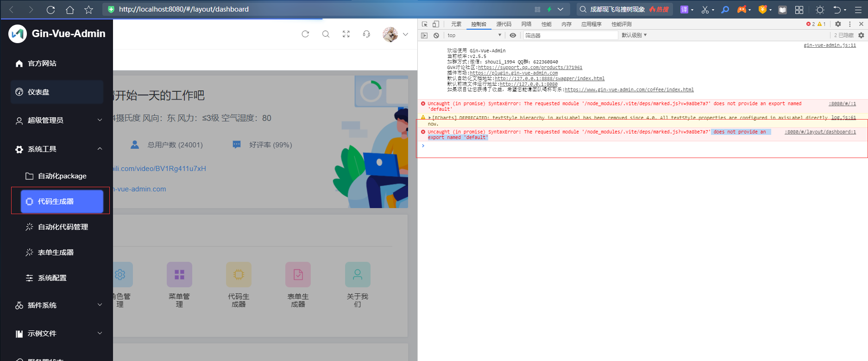868x361 pixels.
Task: Open the plugin.gin-vue-admin.com console link
Action: 514,73
